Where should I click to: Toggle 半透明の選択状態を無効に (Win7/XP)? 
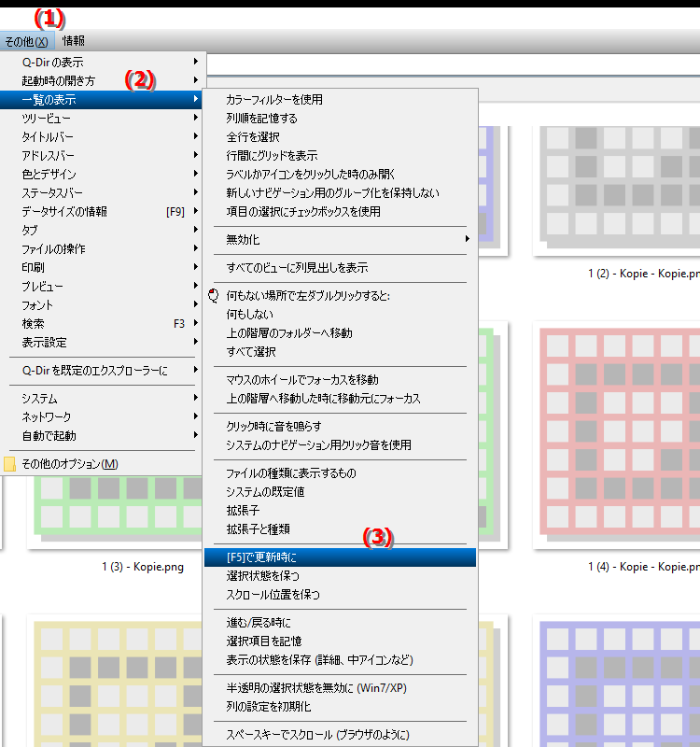click(340, 687)
